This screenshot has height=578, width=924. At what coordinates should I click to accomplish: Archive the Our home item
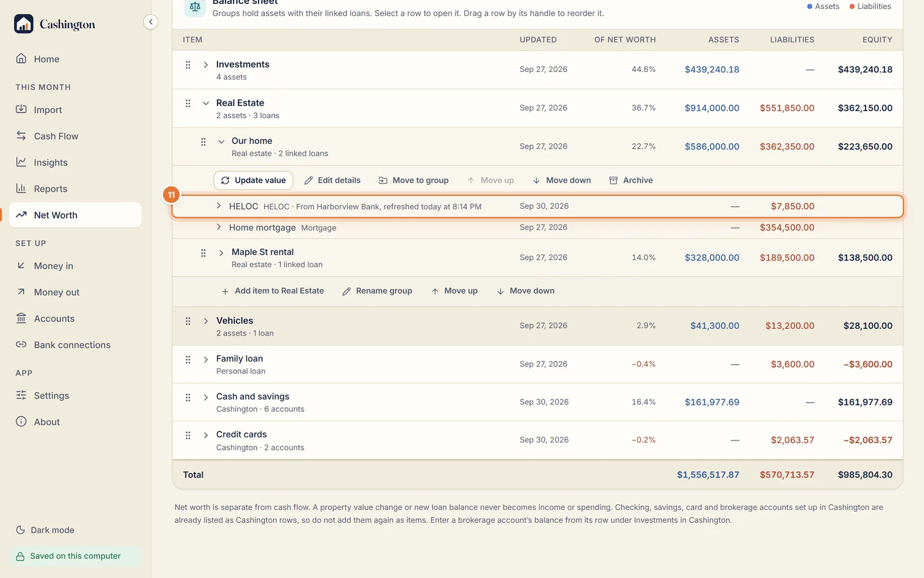tap(631, 180)
